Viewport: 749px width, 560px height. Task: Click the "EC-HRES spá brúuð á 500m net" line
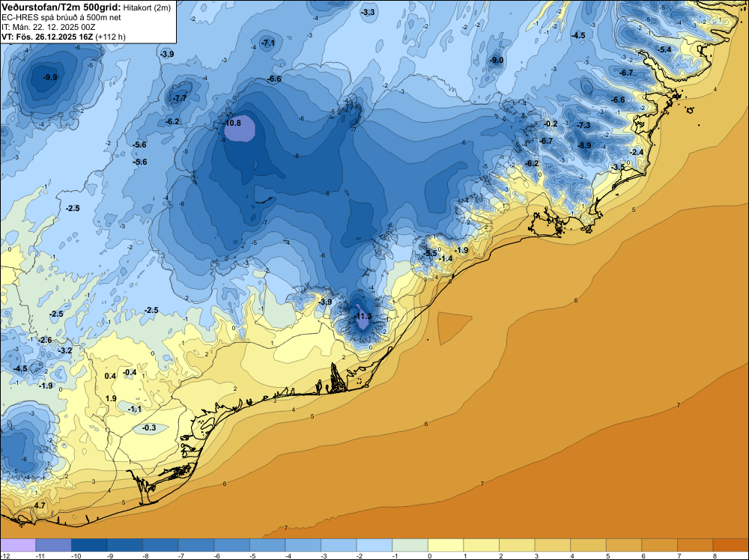coord(55,18)
